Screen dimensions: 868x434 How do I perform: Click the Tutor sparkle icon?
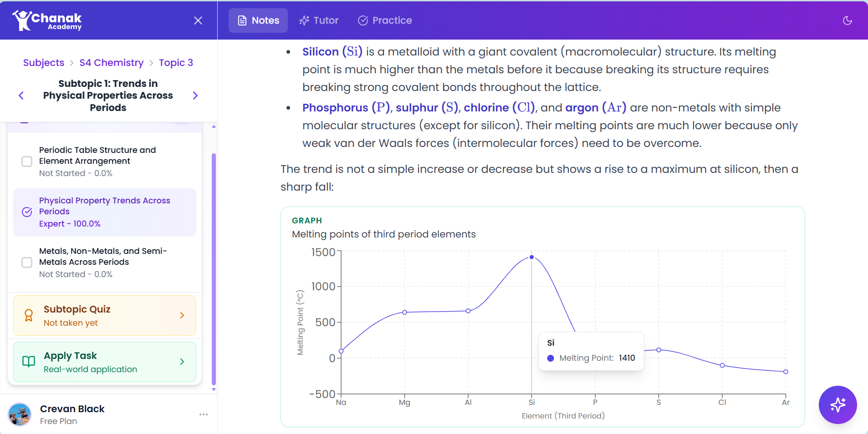[x=304, y=20]
